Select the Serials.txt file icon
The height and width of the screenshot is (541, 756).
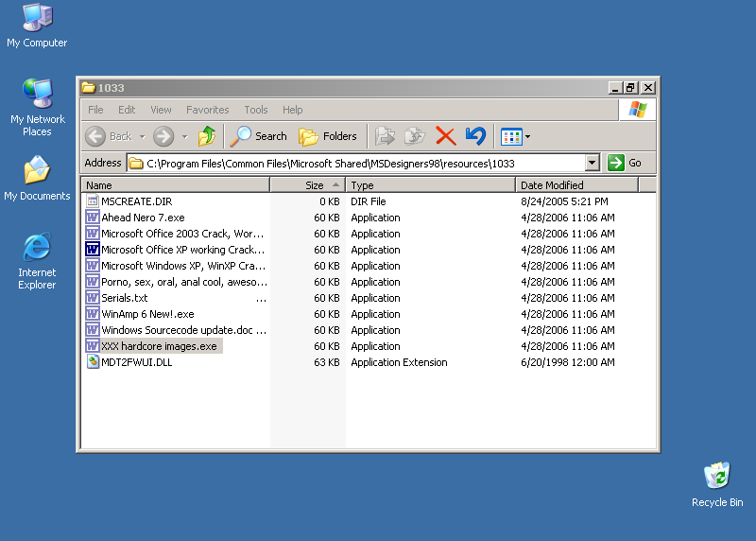point(93,298)
